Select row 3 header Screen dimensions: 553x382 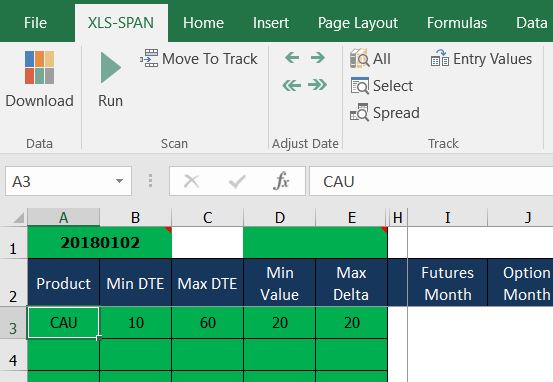click(x=13, y=323)
